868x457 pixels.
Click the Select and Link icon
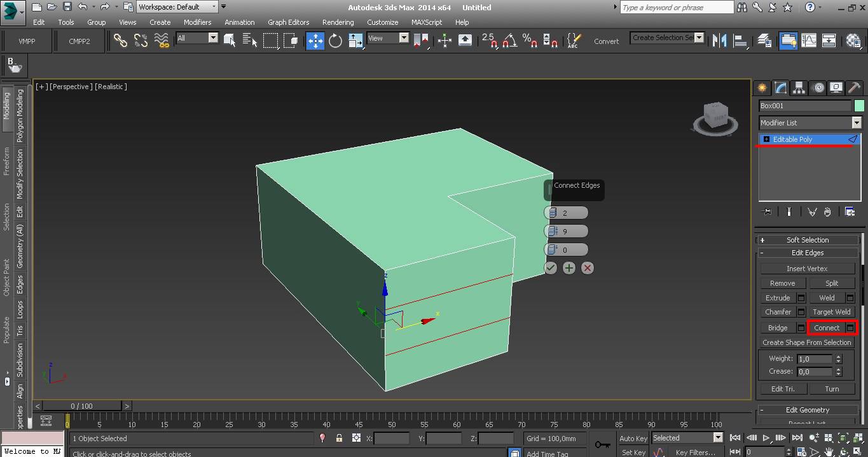(x=120, y=41)
